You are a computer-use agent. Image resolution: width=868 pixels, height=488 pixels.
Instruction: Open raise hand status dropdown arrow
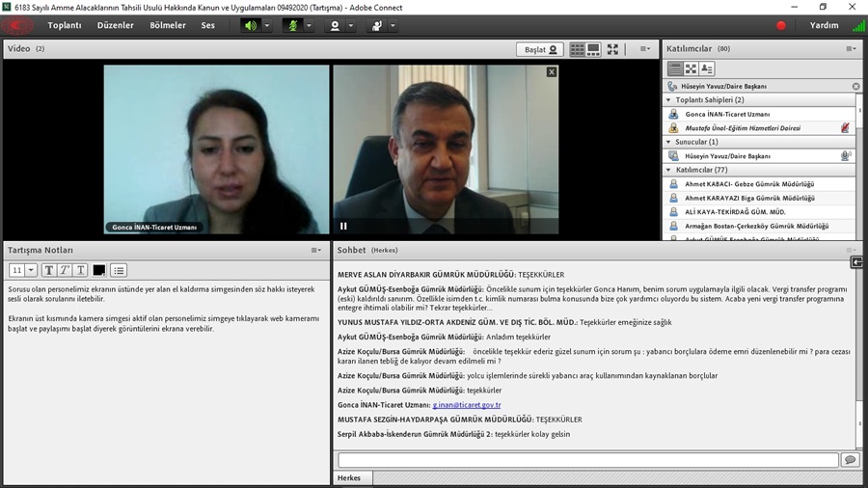click(x=393, y=25)
